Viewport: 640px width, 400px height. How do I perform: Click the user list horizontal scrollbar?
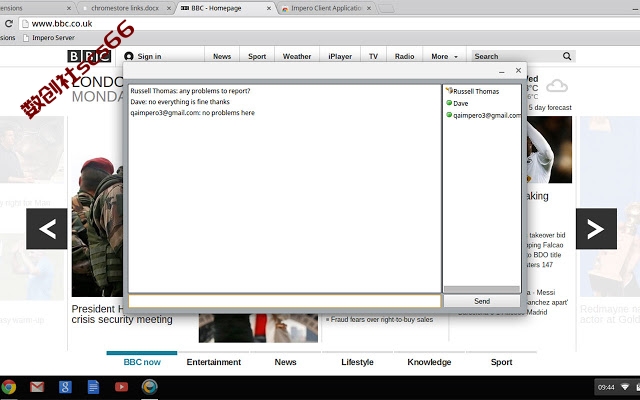(x=482, y=289)
